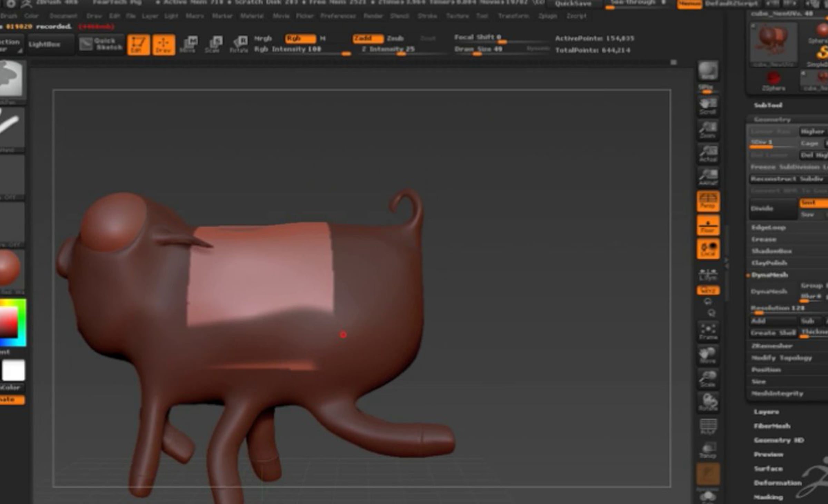Click the white secondary color swatch
This screenshot has height=504, width=828.
coord(13,370)
